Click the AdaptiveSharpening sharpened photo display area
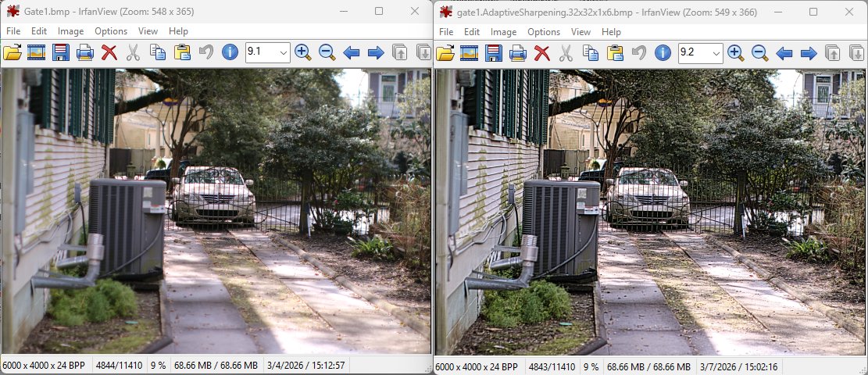The image size is (868, 375). tap(650, 212)
